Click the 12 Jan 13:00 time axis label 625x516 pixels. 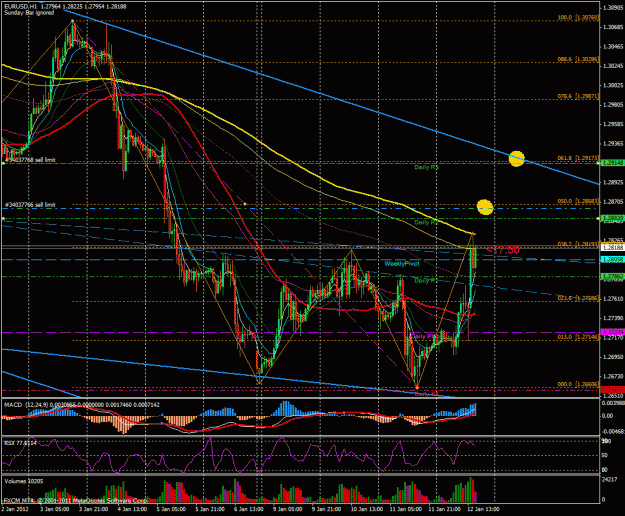point(485,509)
